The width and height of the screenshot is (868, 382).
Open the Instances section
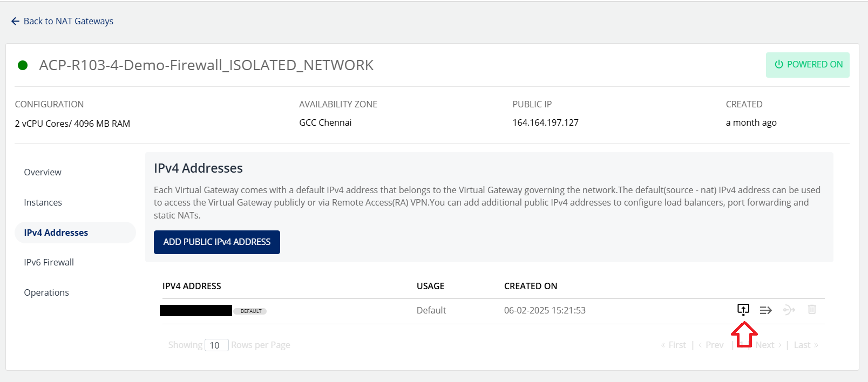(x=43, y=202)
